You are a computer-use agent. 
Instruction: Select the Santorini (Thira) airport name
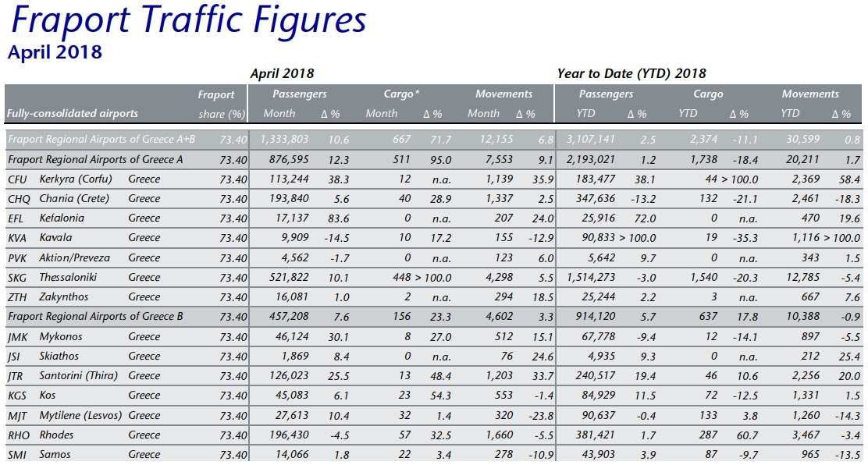click(79, 376)
